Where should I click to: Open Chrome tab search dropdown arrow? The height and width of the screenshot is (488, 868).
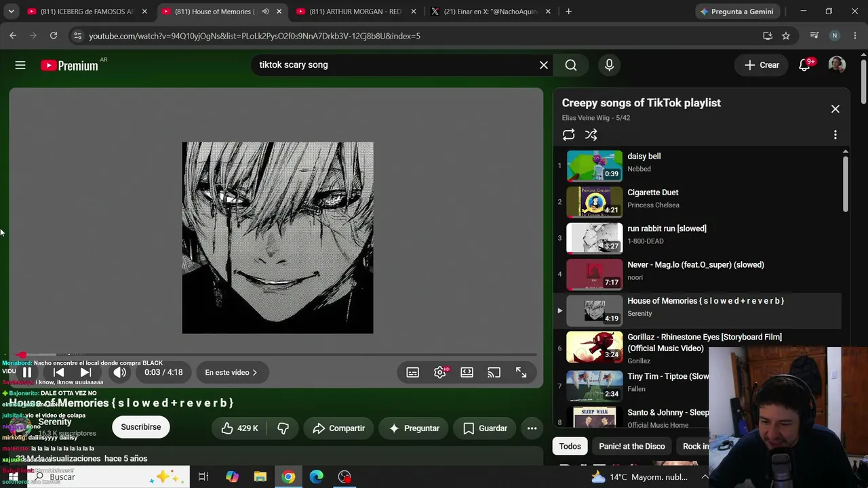click(x=11, y=12)
